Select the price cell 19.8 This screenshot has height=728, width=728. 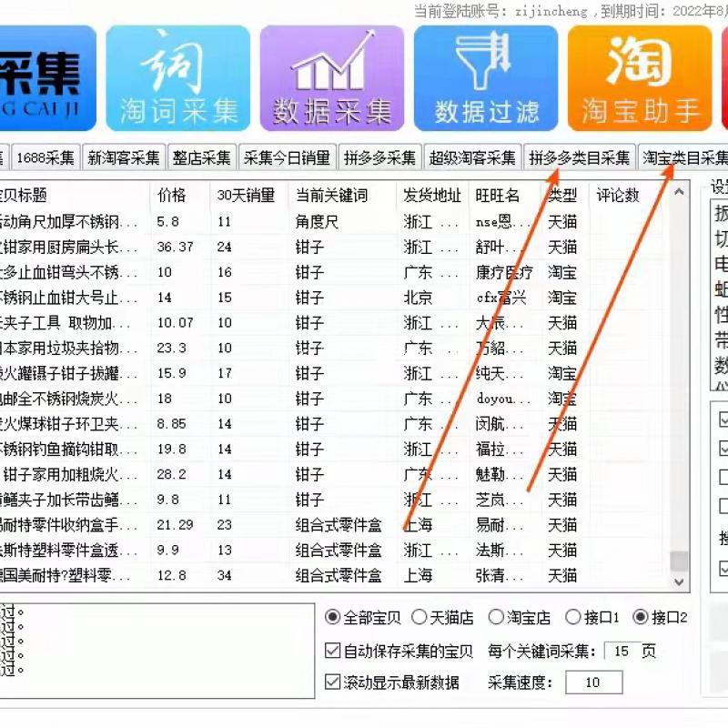(171, 449)
